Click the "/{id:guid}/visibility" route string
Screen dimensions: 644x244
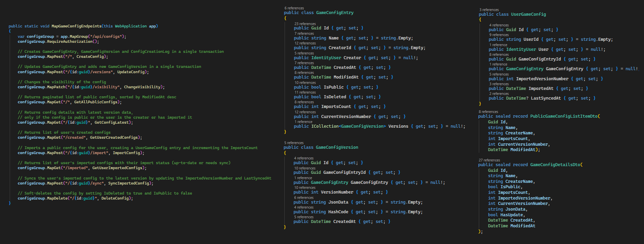coord(93,87)
